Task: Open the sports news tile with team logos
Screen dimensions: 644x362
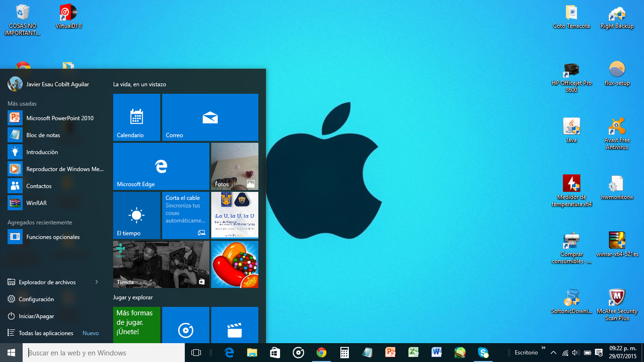Action: click(x=235, y=215)
